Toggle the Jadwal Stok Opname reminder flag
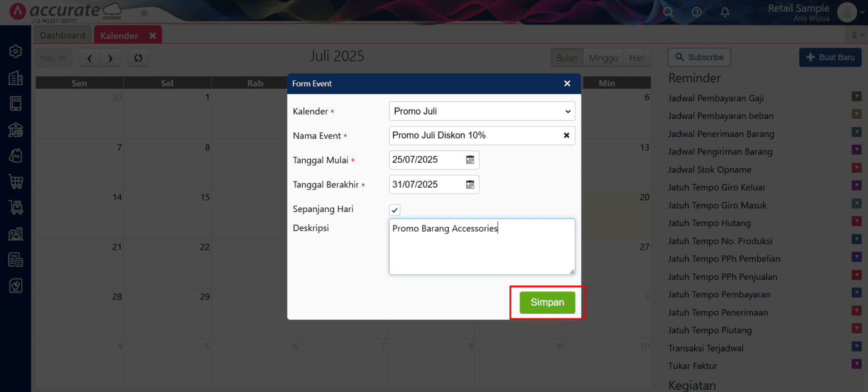 [x=856, y=168]
